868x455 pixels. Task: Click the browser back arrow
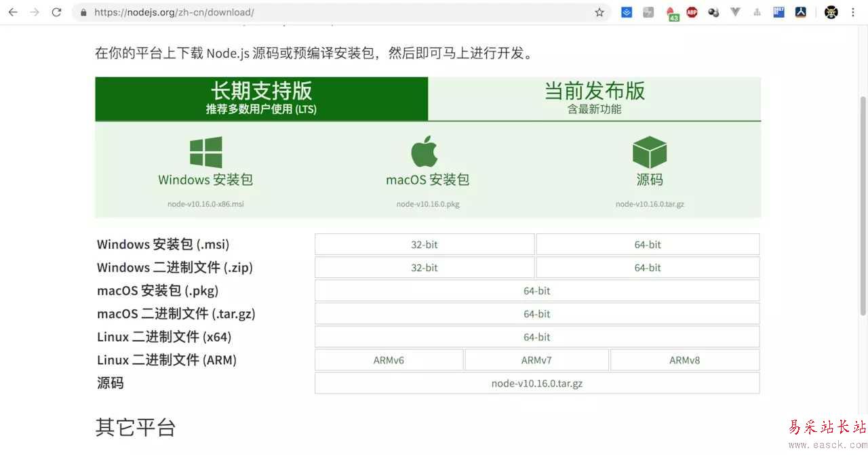[13, 12]
